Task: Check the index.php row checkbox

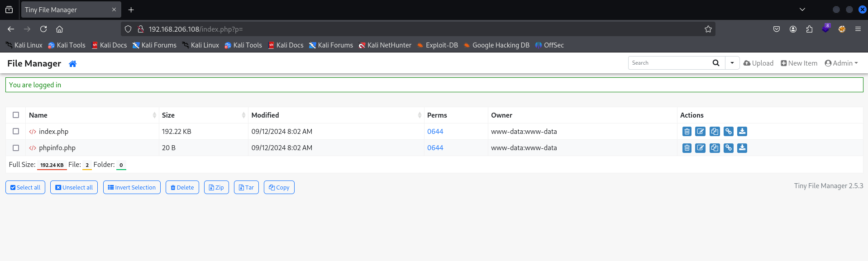Action: click(x=16, y=131)
